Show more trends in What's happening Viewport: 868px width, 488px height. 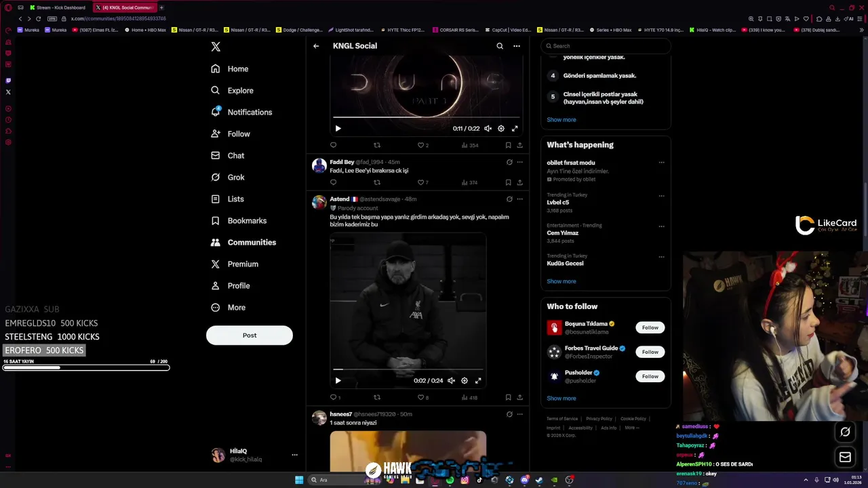(x=561, y=281)
